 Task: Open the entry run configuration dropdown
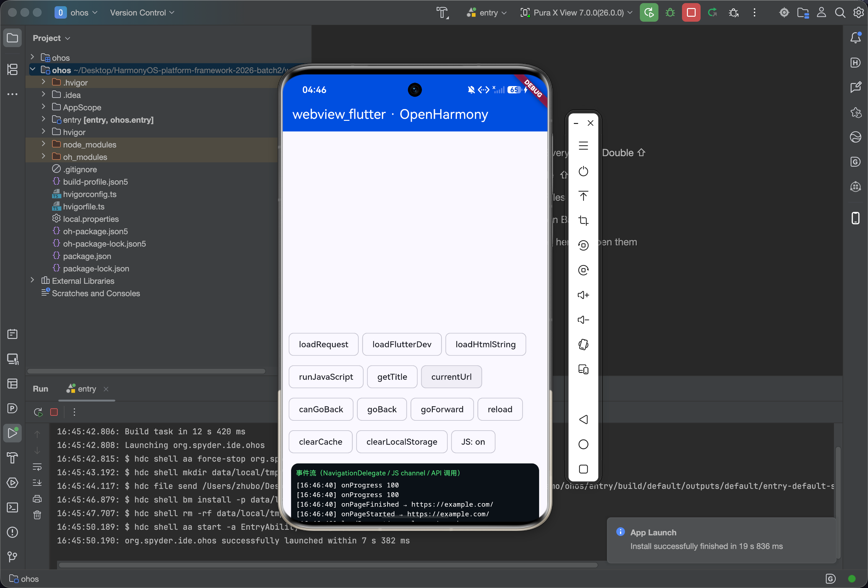487,13
